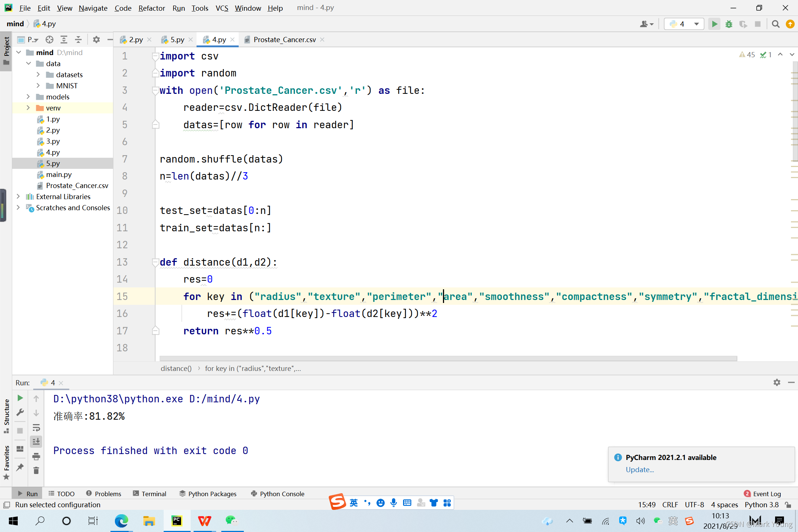Expand the data folder in project tree
The image size is (798, 532).
coord(28,64)
